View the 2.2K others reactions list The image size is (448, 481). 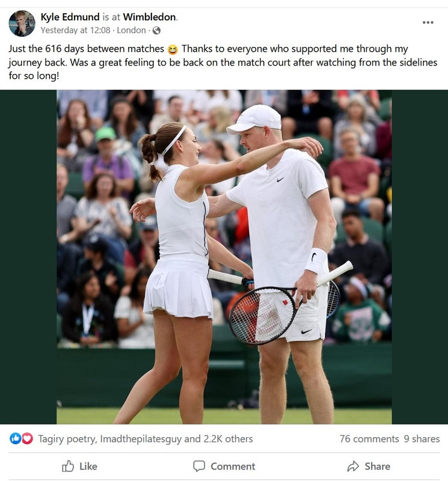(x=228, y=439)
